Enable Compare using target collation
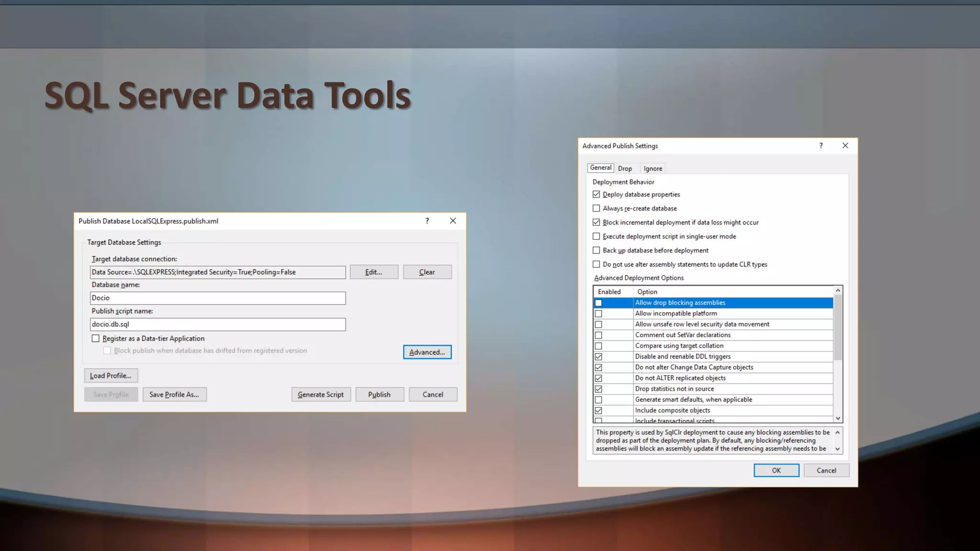980x551 pixels. coord(599,346)
